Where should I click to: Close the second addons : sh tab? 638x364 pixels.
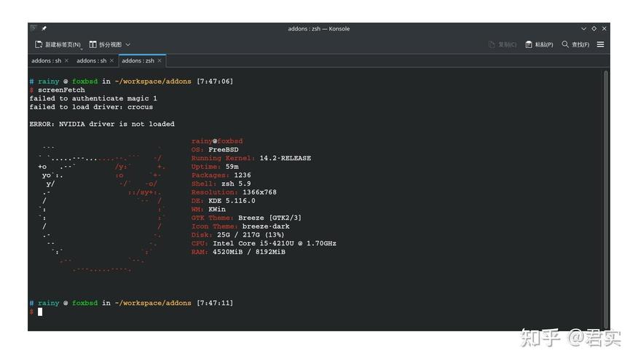tap(112, 60)
